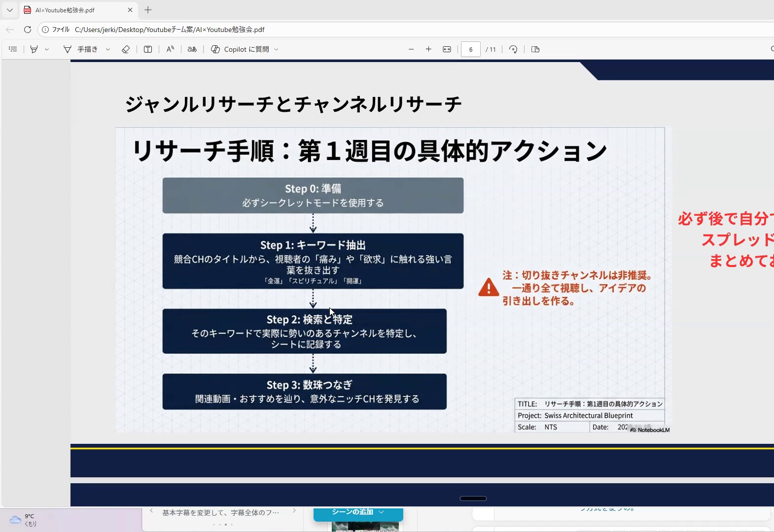The width and height of the screenshot is (774, 532).
Task: Click the Step 1: キーワード抽出 box
Action: point(313,261)
